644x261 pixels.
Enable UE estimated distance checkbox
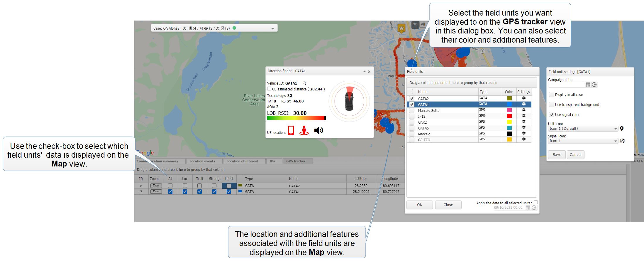coord(269,89)
